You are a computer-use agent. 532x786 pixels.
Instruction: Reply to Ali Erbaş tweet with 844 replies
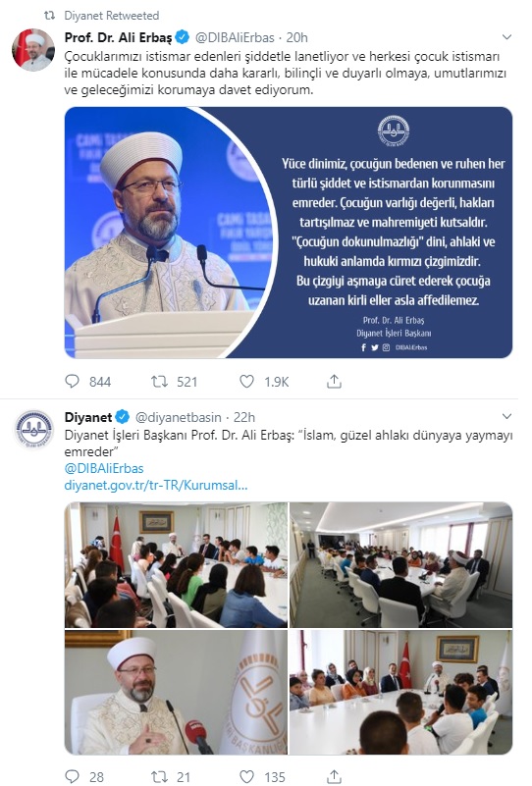73,382
